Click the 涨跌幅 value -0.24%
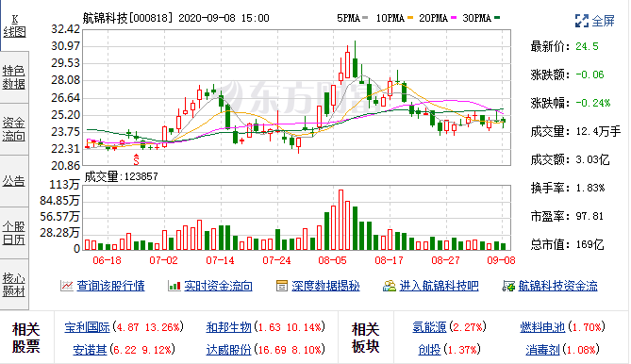Image resolution: width=631 pixels, height=364 pixels. pos(592,103)
